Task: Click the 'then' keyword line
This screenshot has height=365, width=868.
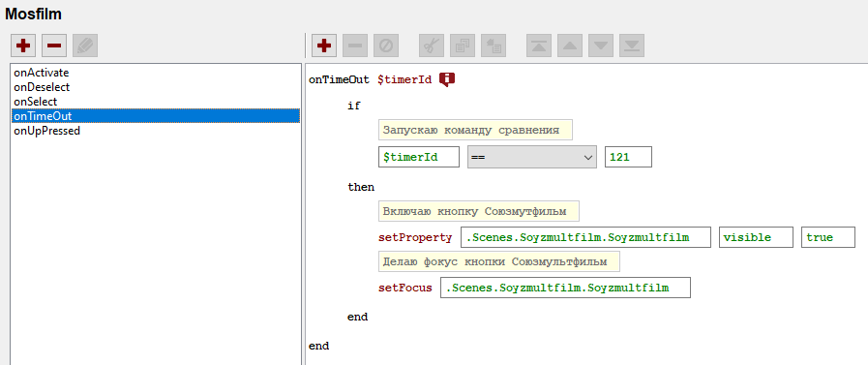Action: 361,187
